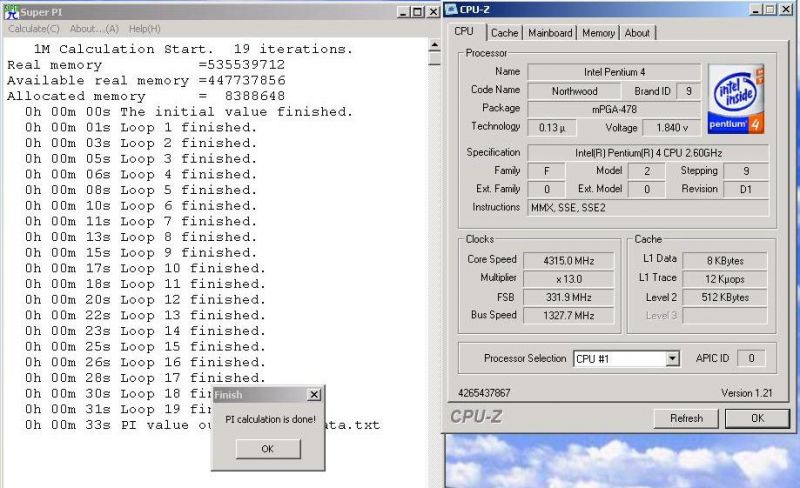Click 'PI calculation is done!' message text

coord(270,420)
